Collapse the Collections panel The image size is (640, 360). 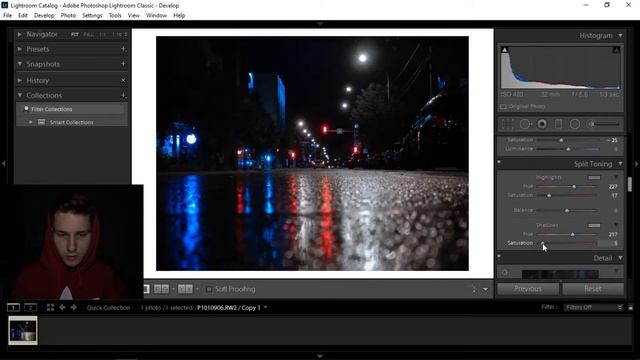click(19, 96)
